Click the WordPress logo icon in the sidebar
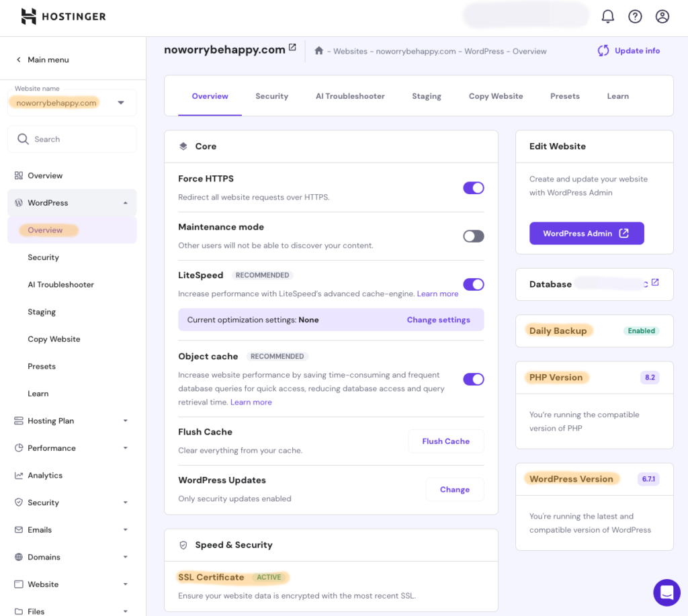Screen dimensions: 688x616 (18, 203)
